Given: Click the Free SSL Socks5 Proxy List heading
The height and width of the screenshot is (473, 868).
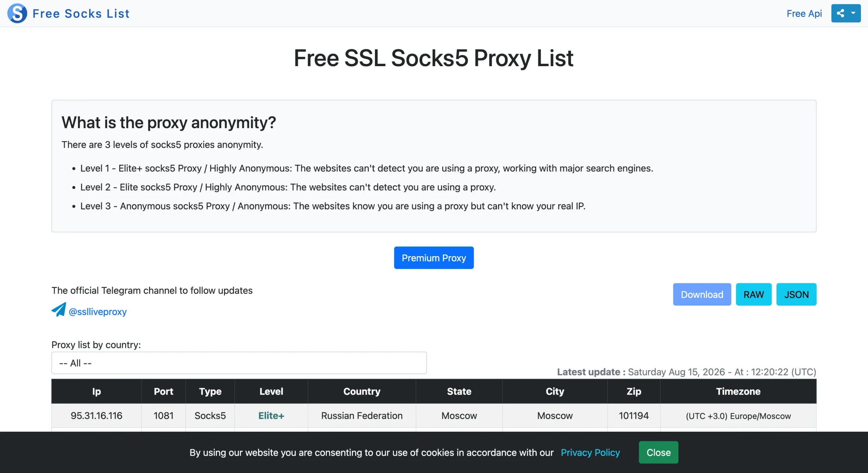Looking at the screenshot, I should coord(434,58).
